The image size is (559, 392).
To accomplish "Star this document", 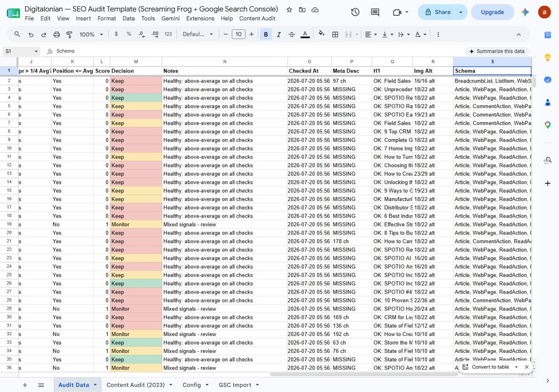I will pos(289,9).
